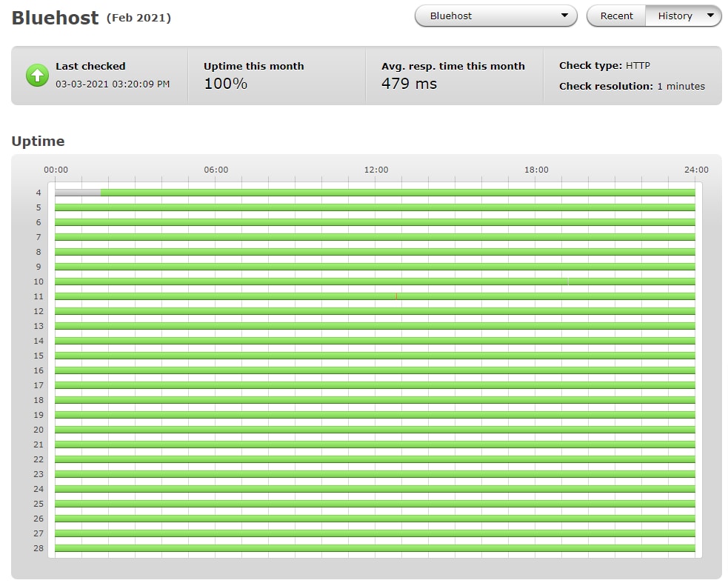The width and height of the screenshot is (728, 586).
Task: Click the day '11' row label
Action: 39,296
